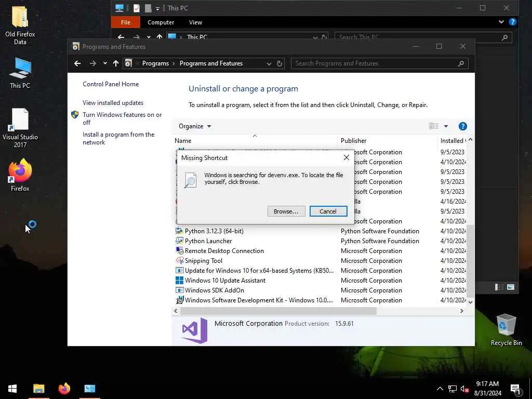Open notification center icon
The image size is (532, 399).
pos(515,389)
